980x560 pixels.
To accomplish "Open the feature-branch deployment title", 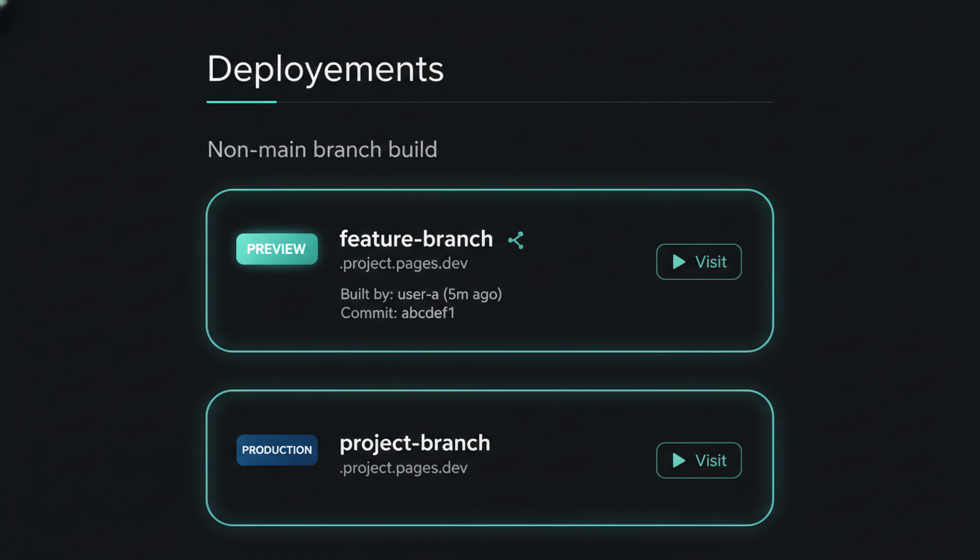I will tap(416, 238).
